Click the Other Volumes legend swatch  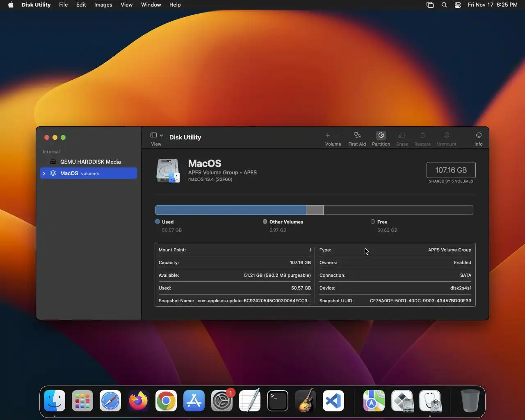coord(265,221)
